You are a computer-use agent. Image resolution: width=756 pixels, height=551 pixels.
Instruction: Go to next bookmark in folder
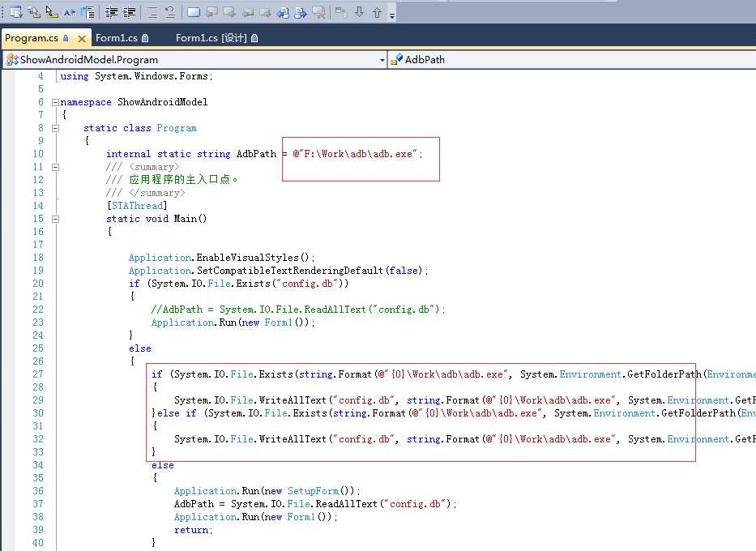coord(265,12)
